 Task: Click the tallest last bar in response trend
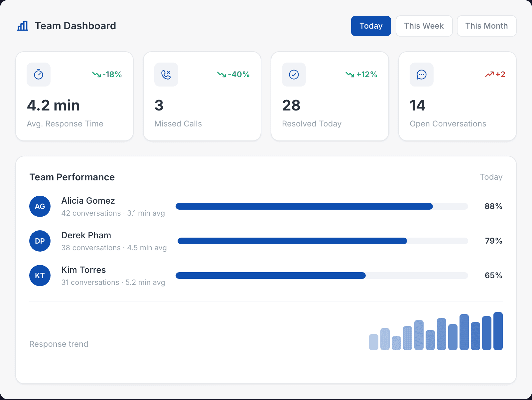(x=498, y=331)
